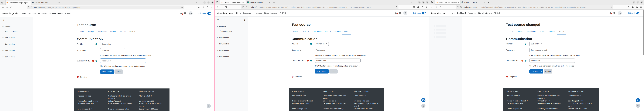Image resolution: width=644 pixels, height=111 pixels.
Task: Open footer help button in left window
Action: pos(209,106)
